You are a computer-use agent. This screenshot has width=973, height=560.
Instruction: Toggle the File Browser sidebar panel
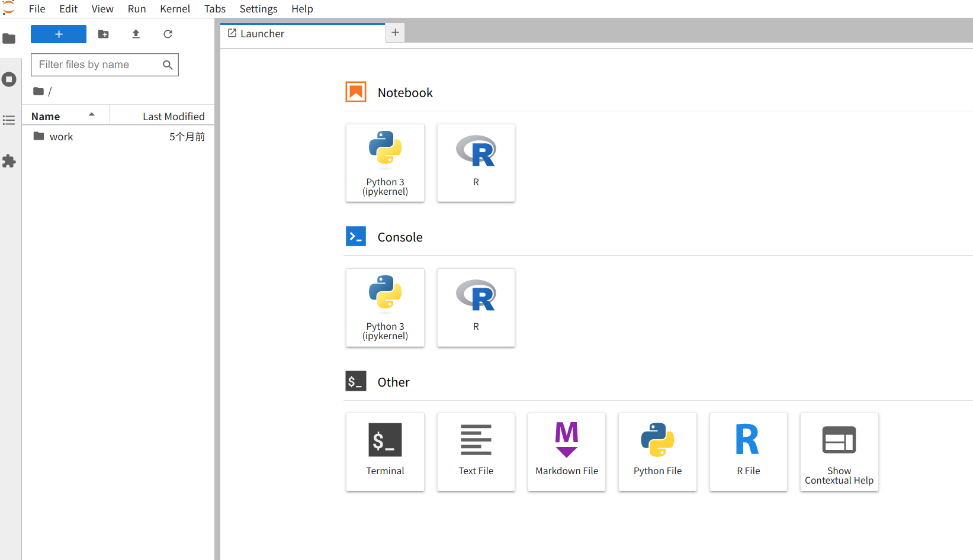pyautogui.click(x=9, y=39)
